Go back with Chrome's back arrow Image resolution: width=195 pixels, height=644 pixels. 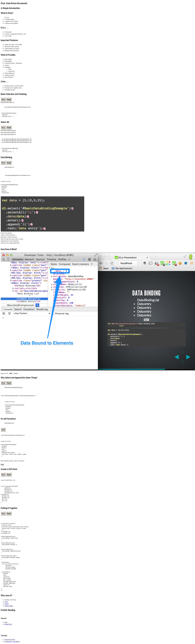[x=101, y=263]
